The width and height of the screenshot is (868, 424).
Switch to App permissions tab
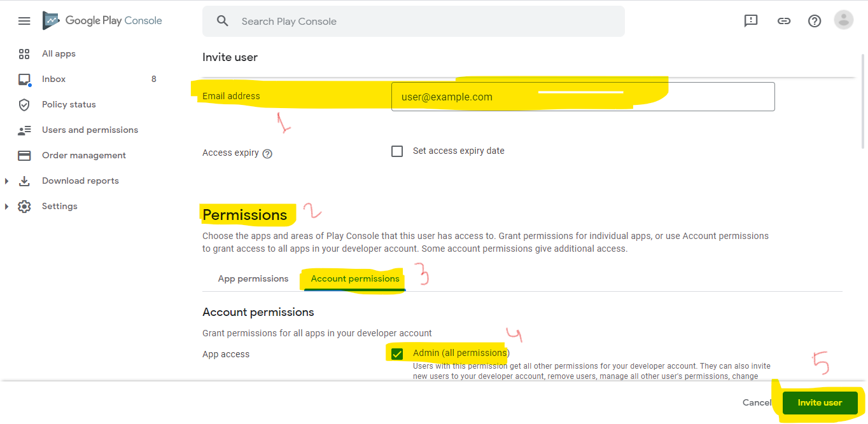253,278
